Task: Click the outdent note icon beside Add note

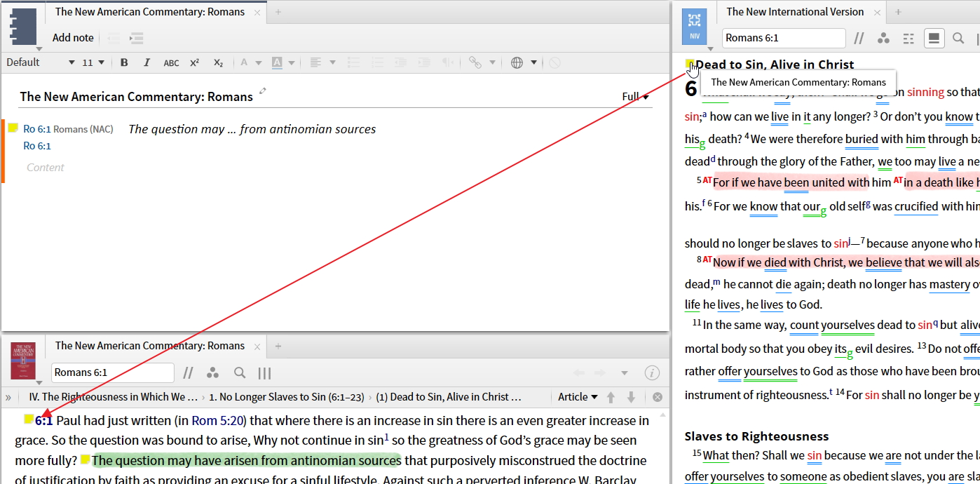Action: coord(114,38)
